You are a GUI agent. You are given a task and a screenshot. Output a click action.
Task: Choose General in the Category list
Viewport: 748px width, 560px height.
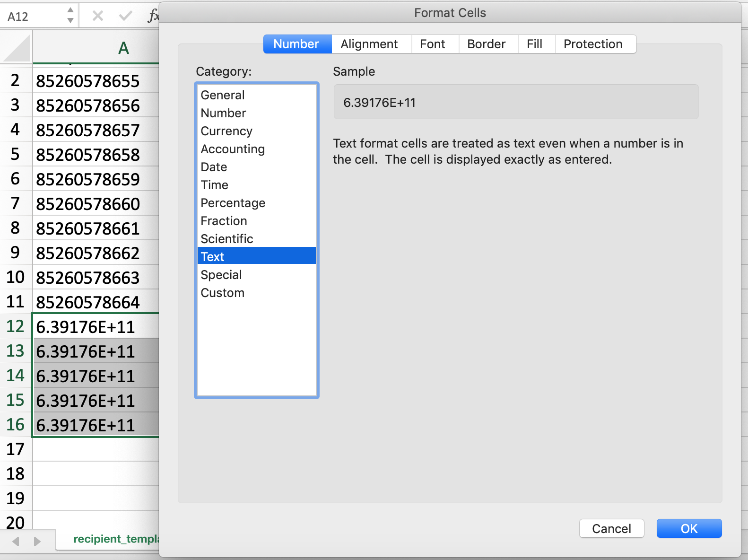click(257, 95)
